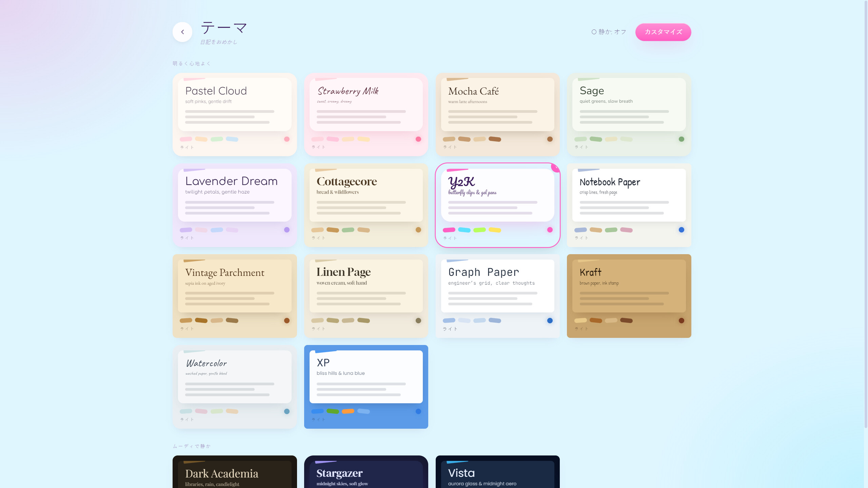Choose the Graph Paper theme card
The height and width of the screenshot is (488, 868).
click(497, 296)
